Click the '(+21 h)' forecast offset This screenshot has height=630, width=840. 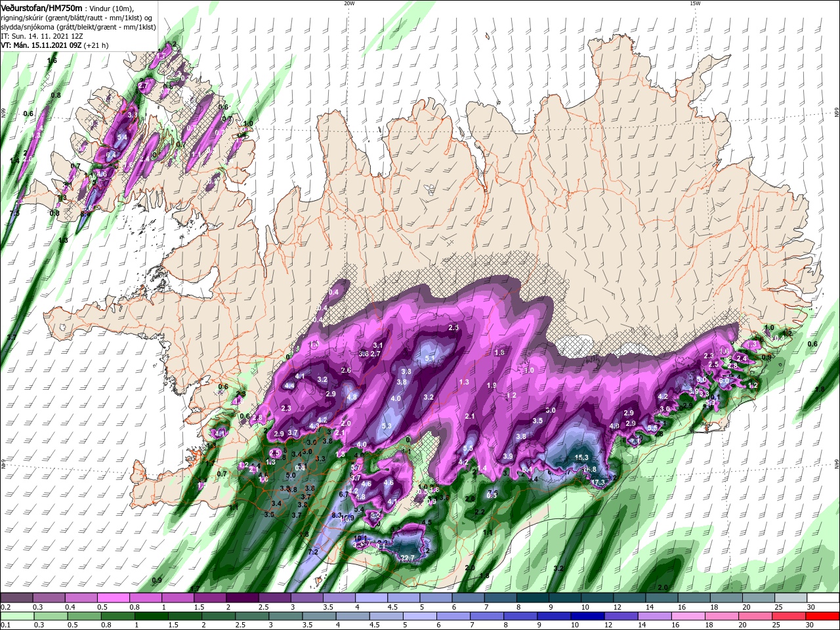95,45
